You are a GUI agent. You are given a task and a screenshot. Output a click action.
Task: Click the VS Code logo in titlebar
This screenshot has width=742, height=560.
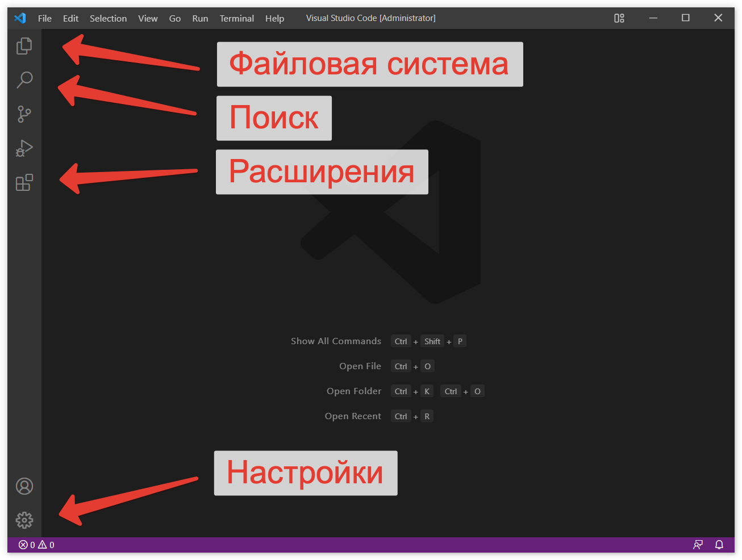pyautogui.click(x=19, y=18)
